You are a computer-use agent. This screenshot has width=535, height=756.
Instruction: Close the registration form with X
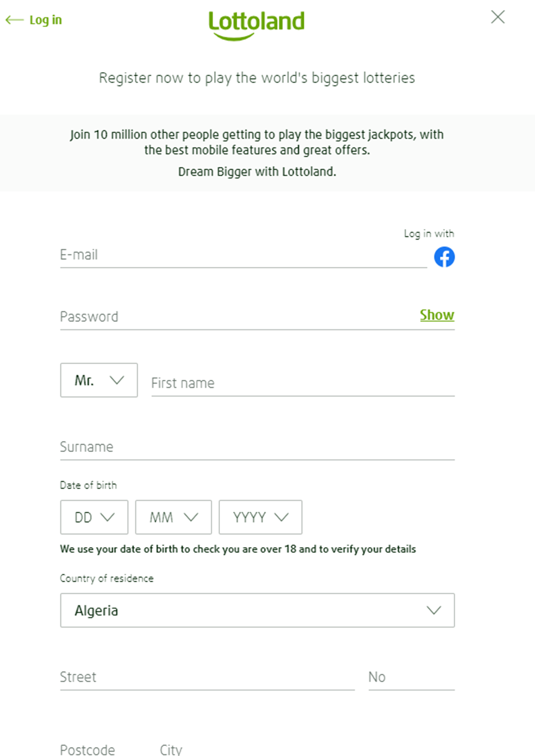click(x=498, y=17)
